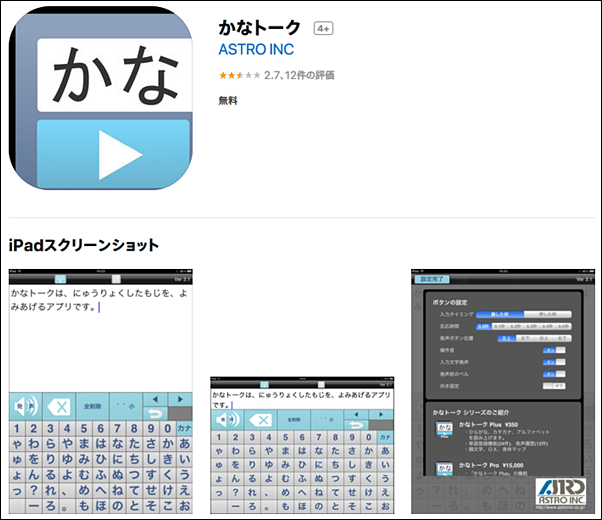Image resolution: width=602 pixels, height=520 pixels.
Task: Open the ASTRO INC developer link
Action: pos(256,50)
